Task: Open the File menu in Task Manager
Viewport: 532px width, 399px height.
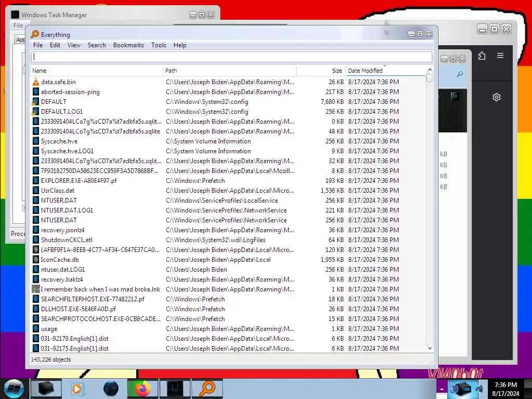Action: coord(18,25)
